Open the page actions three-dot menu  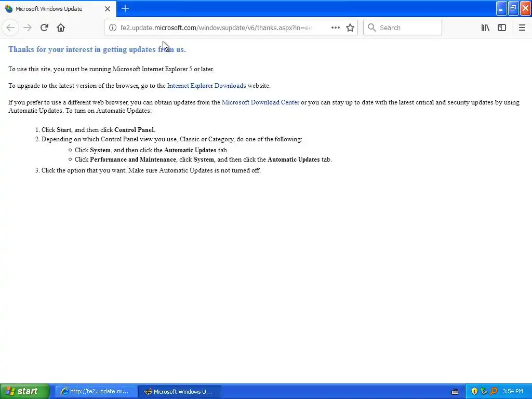coord(335,28)
